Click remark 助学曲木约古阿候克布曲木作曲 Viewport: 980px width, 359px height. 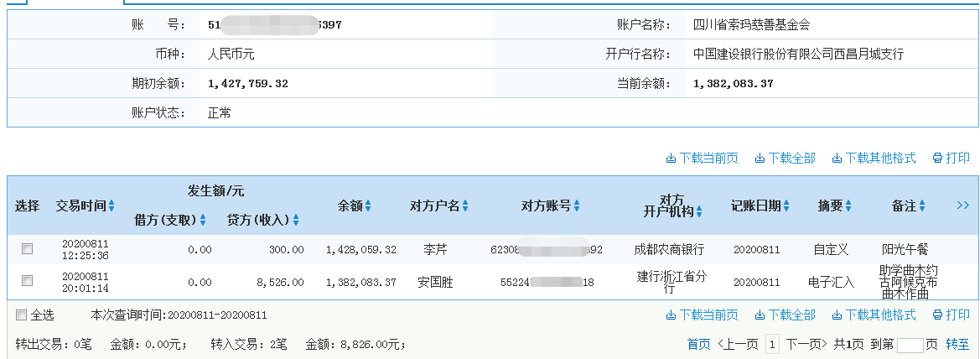[x=908, y=282]
